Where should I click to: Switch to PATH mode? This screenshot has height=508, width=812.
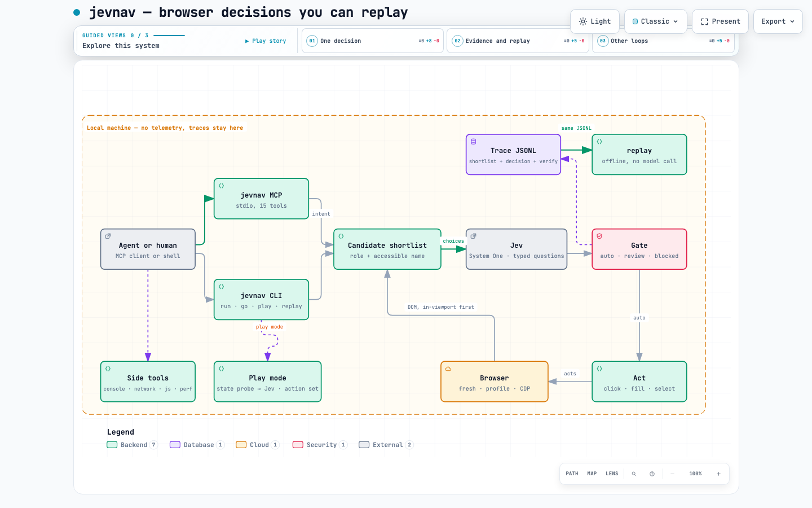[572, 474]
